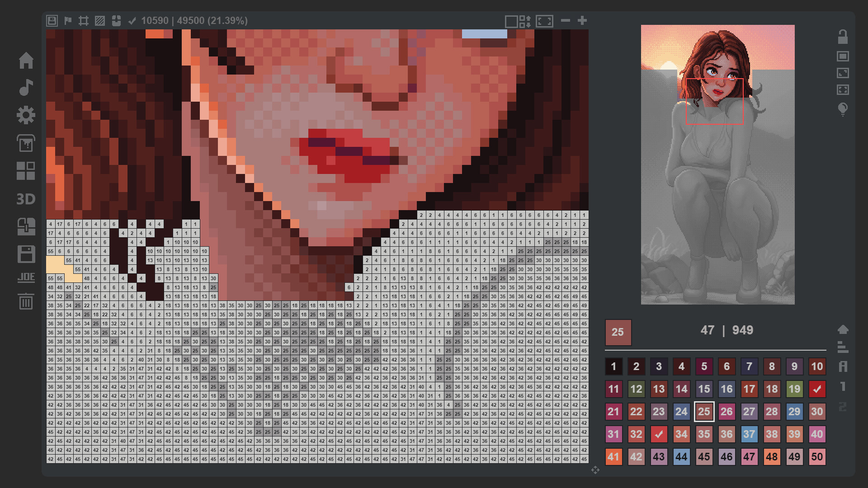
Task: Switch to palette page 1
Action: pos(843,386)
